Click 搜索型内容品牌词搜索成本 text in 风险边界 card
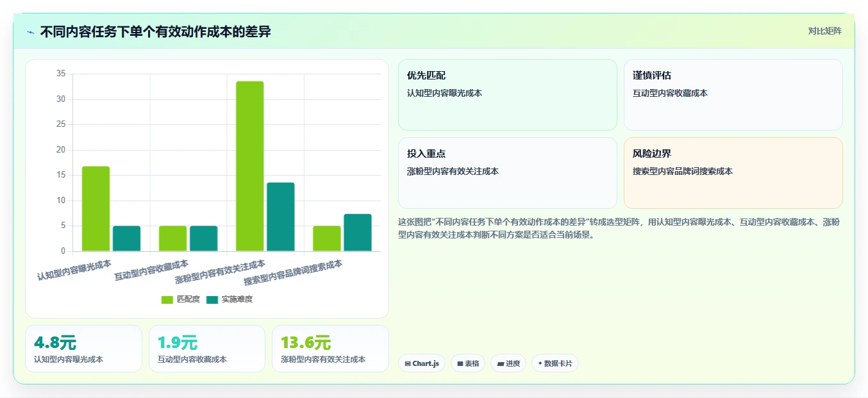 click(682, 171)
